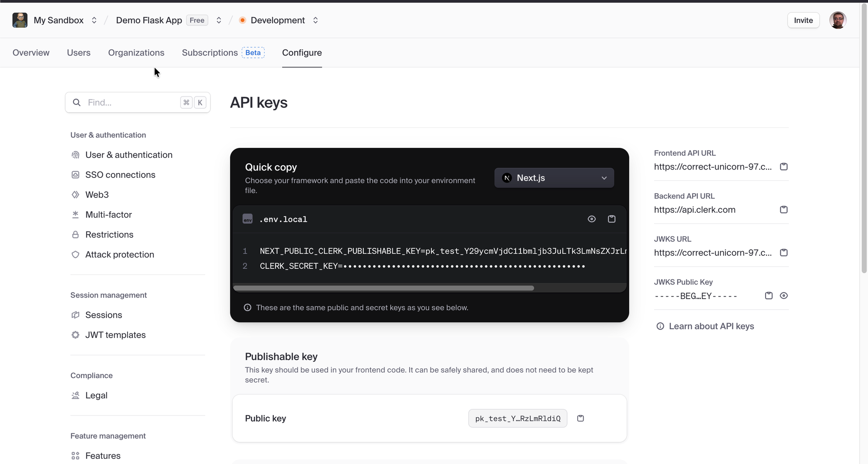Switch to the Organizations tab

(136, 52)
